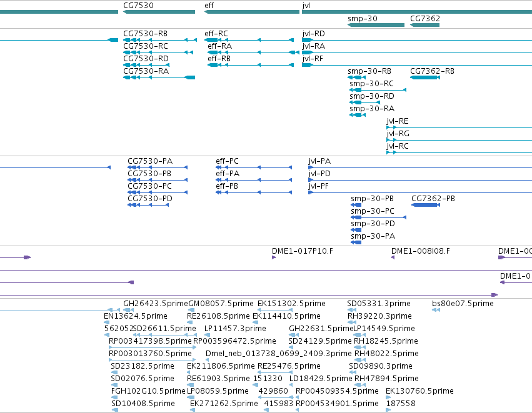The width and height of the screenshot is (532, 413).
Task: Click the eff-PA protein feature
Action: tap(254, 180)
